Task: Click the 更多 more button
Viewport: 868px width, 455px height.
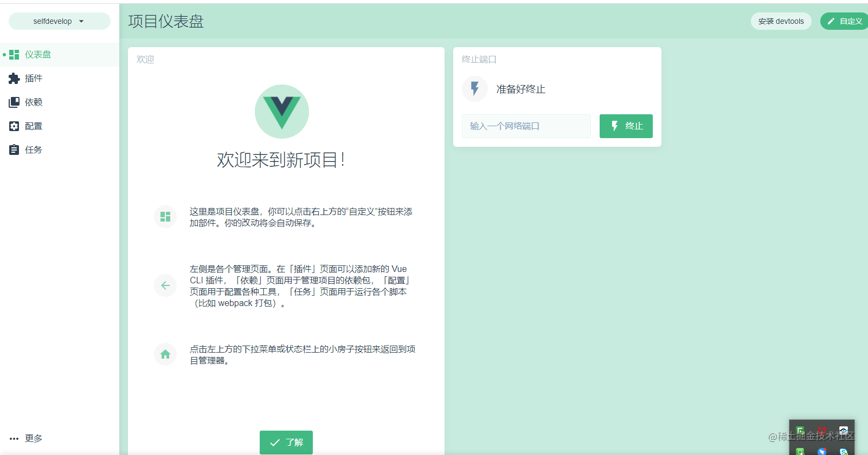Action: pos(60,438)
